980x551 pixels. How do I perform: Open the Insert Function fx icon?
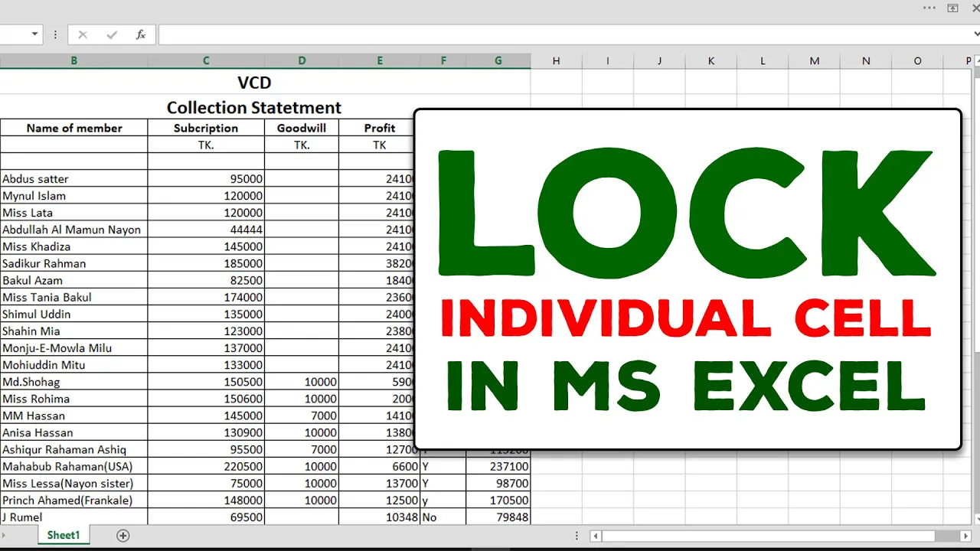[141, 34]
